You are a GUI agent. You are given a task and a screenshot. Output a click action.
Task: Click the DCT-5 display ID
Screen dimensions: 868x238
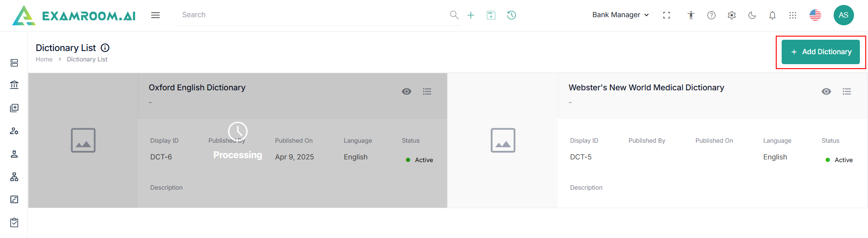[x=581, y=157]
